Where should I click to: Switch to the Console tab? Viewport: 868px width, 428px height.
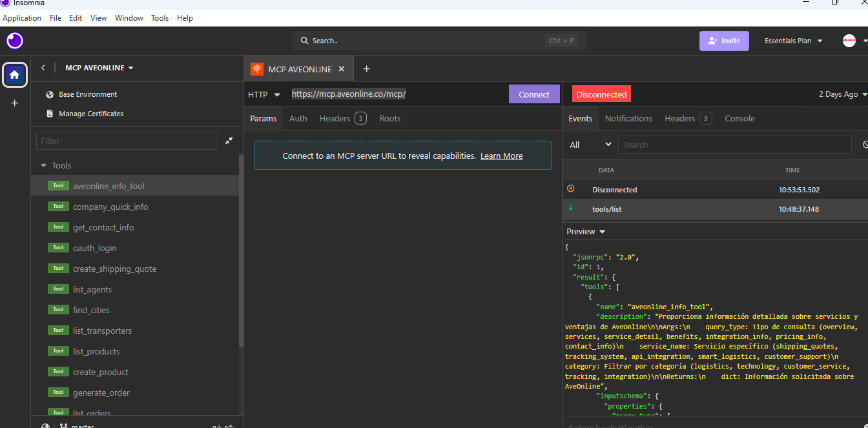click(x=739, y=118)
